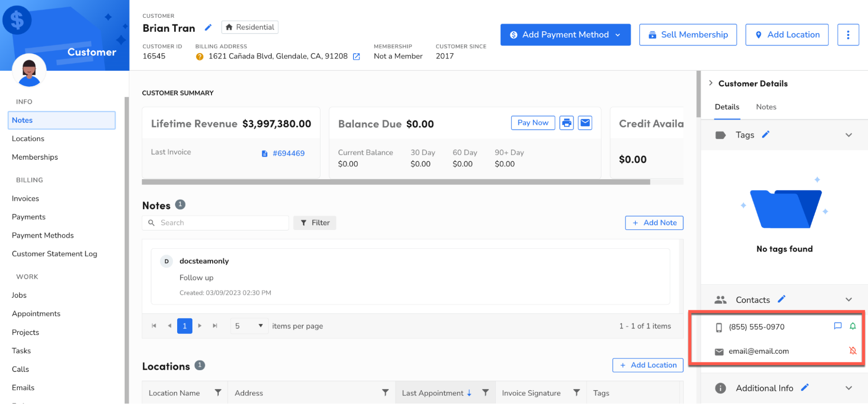Email the balance due statement
868x404 pixels.
tap(585, 123)
